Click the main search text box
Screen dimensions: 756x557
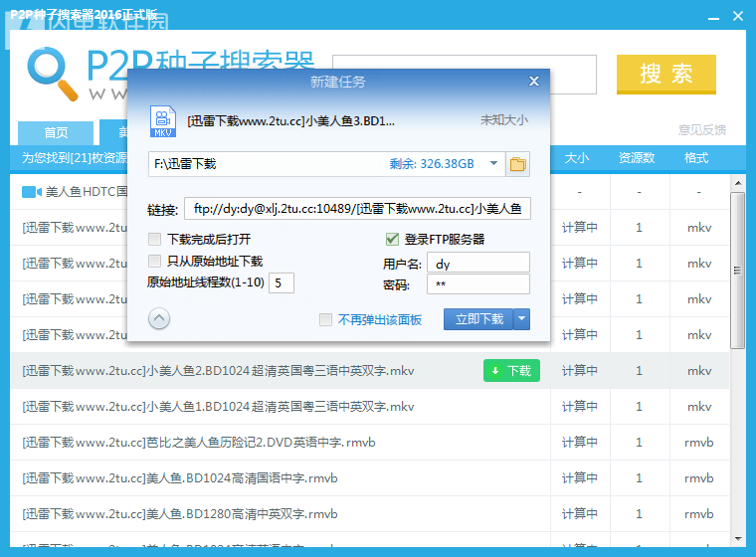coord(465,74)
